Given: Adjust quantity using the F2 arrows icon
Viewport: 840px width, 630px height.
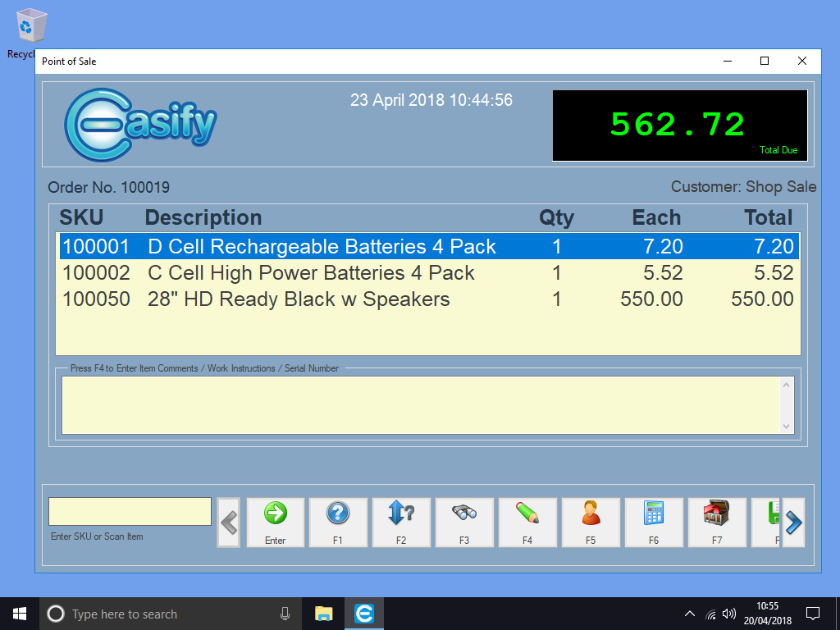Looking at the screenshot, I should [401, 522].
